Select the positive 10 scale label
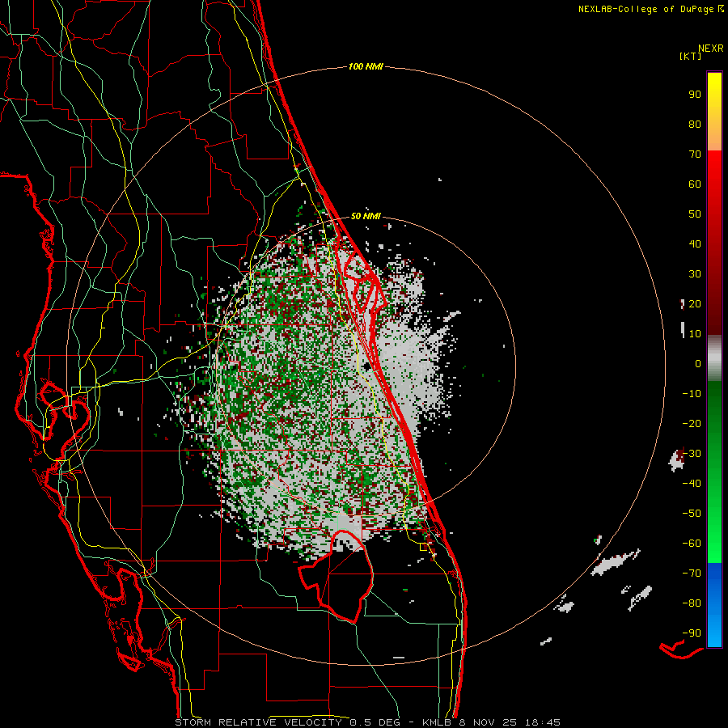This screenshot has width=728, height=728. 695,334
